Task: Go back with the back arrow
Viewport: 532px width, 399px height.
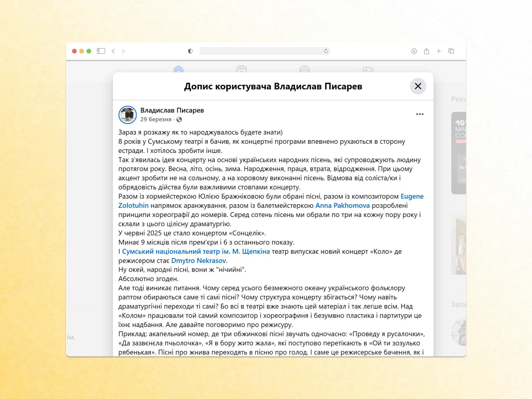Action: 113,51
